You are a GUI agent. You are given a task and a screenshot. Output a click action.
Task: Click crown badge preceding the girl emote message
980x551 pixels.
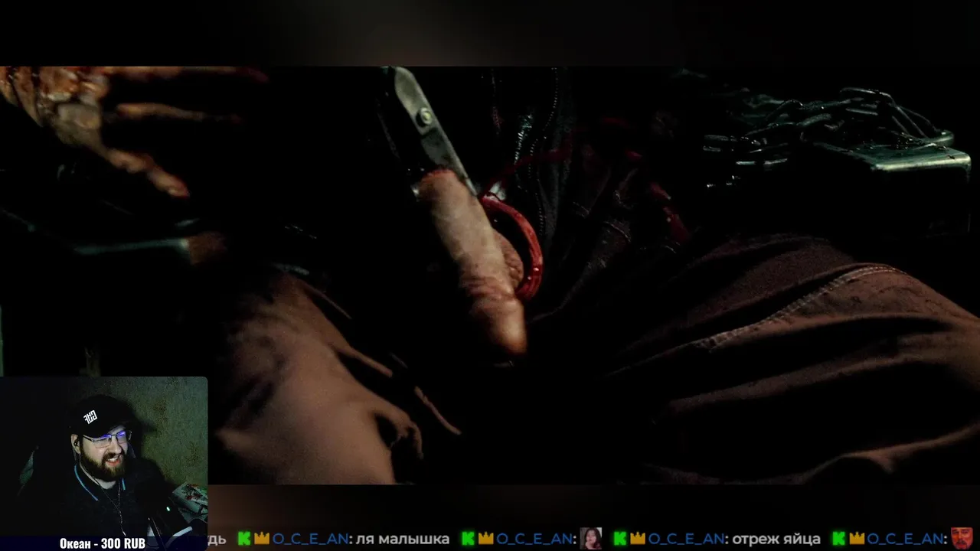(485, 539)
